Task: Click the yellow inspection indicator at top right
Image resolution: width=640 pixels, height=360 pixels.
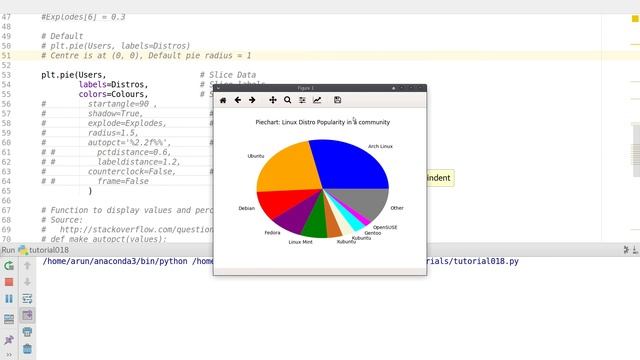Action: point(635,18)
